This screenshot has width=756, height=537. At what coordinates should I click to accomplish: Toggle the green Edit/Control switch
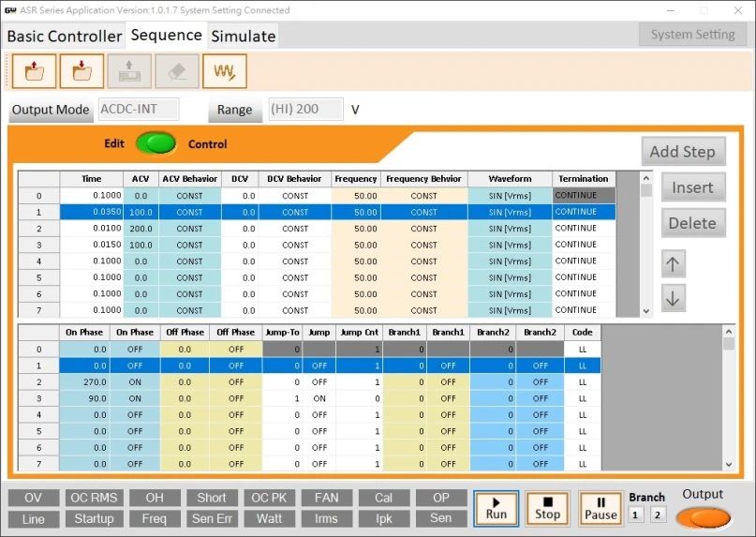(156, 143)
